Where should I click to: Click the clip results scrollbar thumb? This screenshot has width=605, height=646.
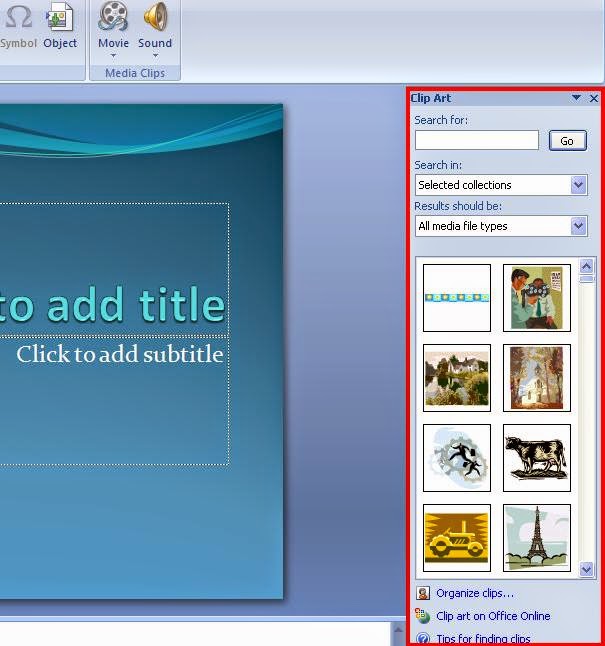[586, 279]
